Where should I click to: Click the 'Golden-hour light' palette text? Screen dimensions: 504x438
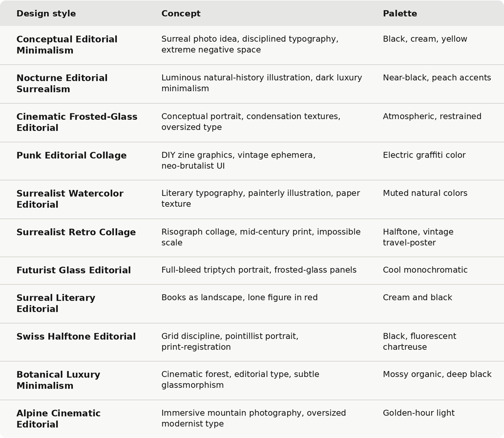point(419,413)
